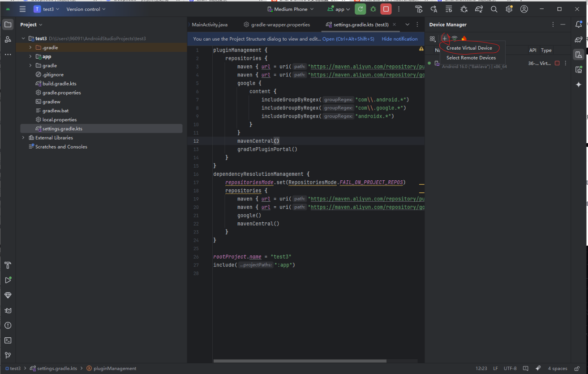Open the Medium Phone device selector
The width and height of the screenshot is (588, 374).
pos(290,9)
